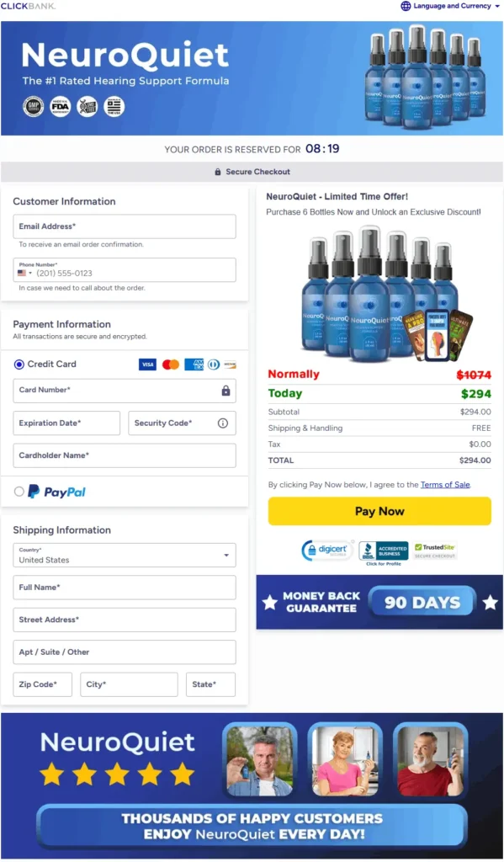Click the Mastercard logo
The image size is (504, 862).
[x=171, y=364]
